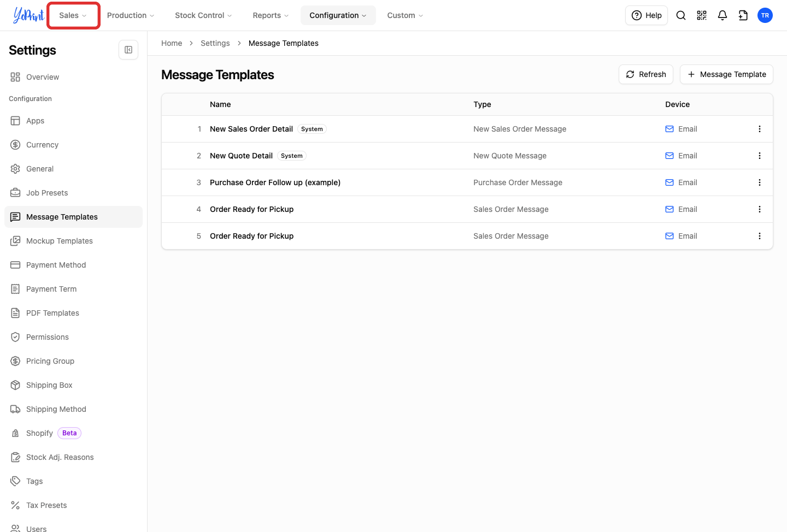Open the Tags settings page

(x=73, y=481)
